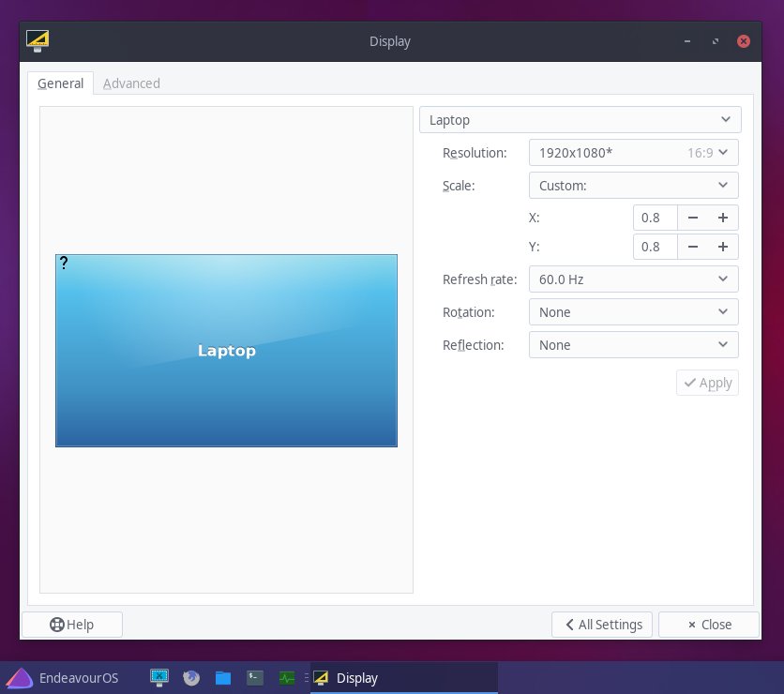Launch the terminal from the taskbar
The width and height of the screenshot is (784, 694).
click(254, 677)
